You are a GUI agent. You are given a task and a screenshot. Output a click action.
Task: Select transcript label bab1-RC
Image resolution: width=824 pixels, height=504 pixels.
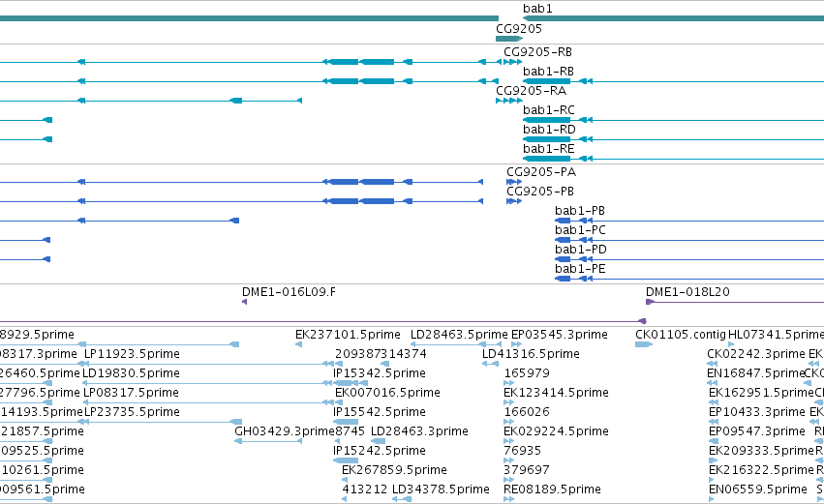coord(549,110)
